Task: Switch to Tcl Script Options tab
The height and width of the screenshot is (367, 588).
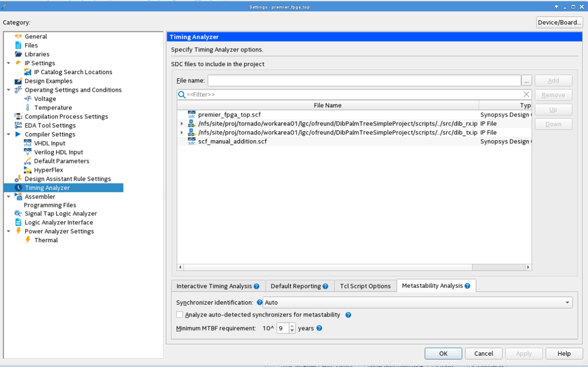Action: pos(366,286)
